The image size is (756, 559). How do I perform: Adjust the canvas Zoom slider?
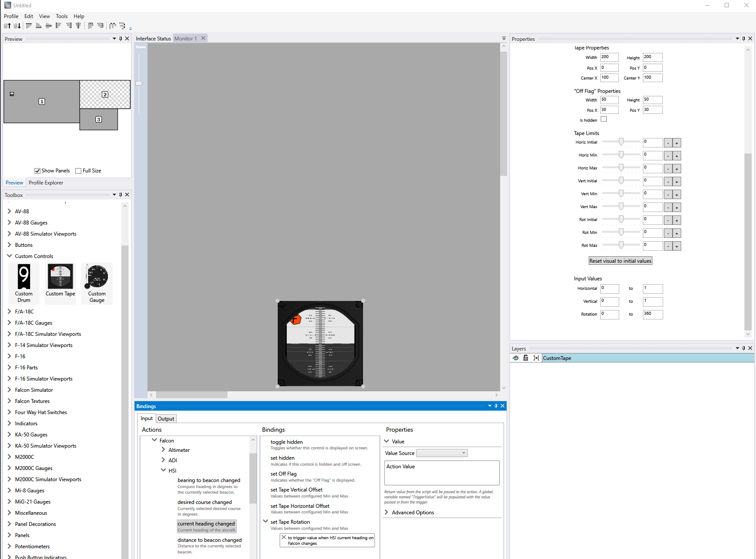coord(139,83)
